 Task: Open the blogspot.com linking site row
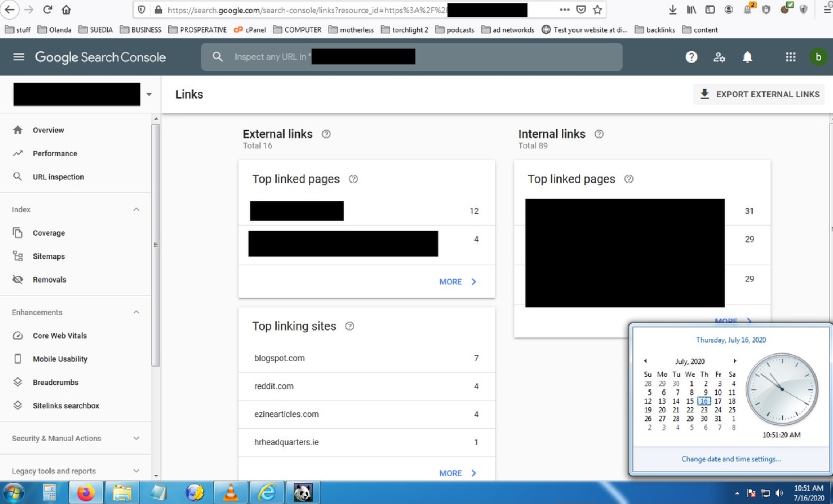[x=366, y=358]
